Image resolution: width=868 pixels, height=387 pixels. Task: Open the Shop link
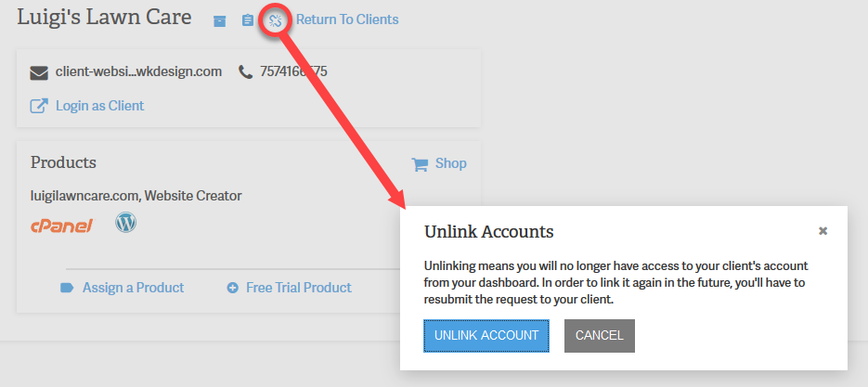coord(450,163)
